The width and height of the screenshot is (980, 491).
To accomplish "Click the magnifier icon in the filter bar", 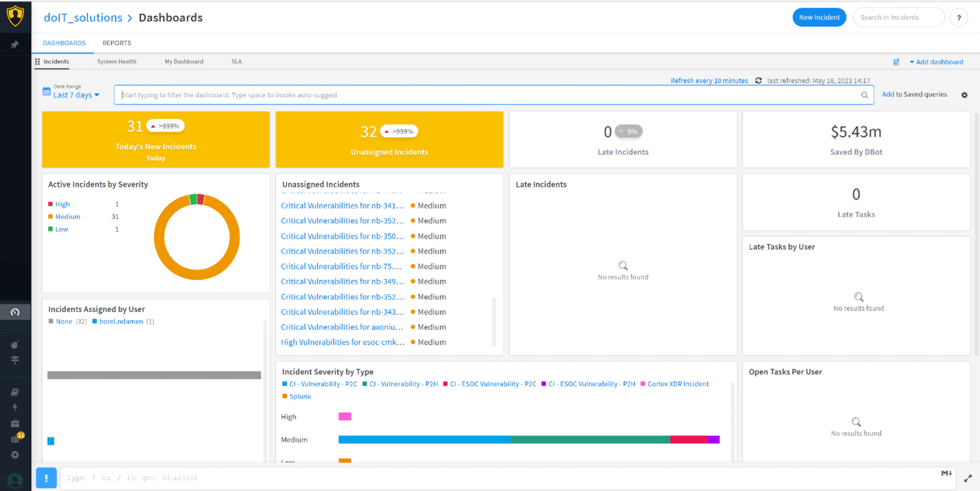I will click(864, 95).
